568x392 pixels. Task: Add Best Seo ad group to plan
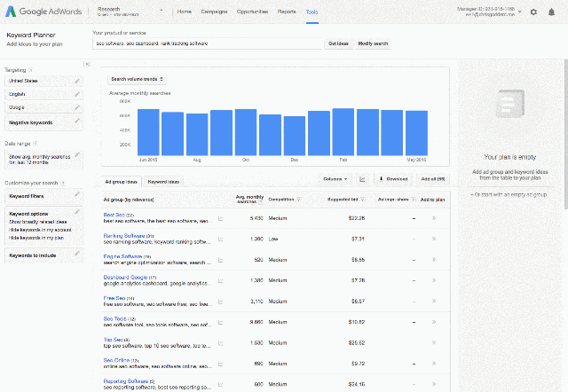[434, 218]
